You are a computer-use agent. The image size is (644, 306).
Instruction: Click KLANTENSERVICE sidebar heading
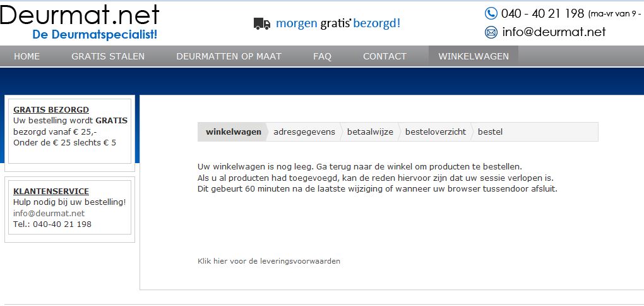(x=51, y=191)
